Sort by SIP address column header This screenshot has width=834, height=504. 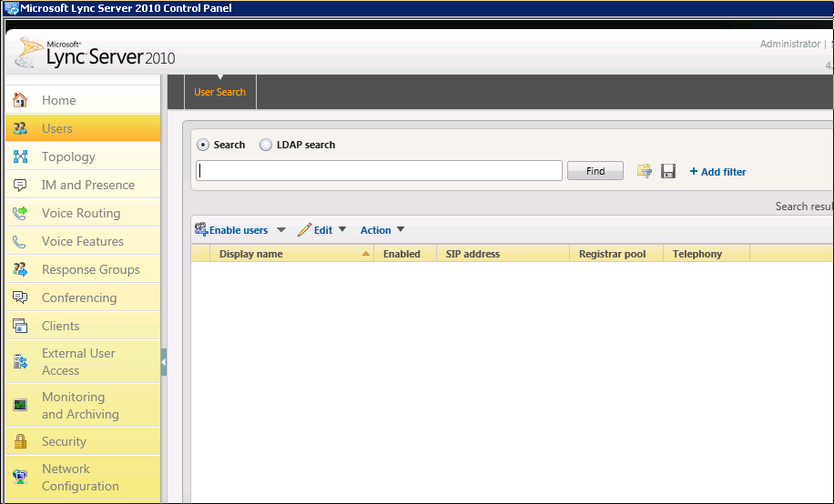[503, 254]
